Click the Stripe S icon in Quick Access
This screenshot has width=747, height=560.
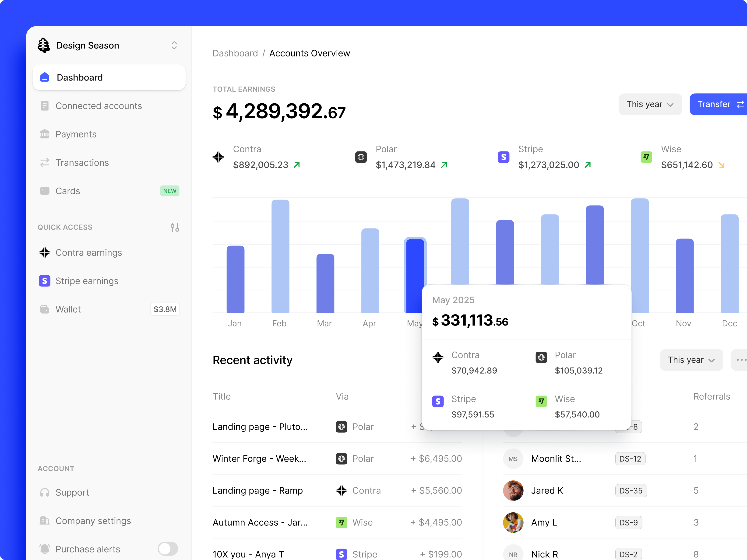tap(45, 281)
